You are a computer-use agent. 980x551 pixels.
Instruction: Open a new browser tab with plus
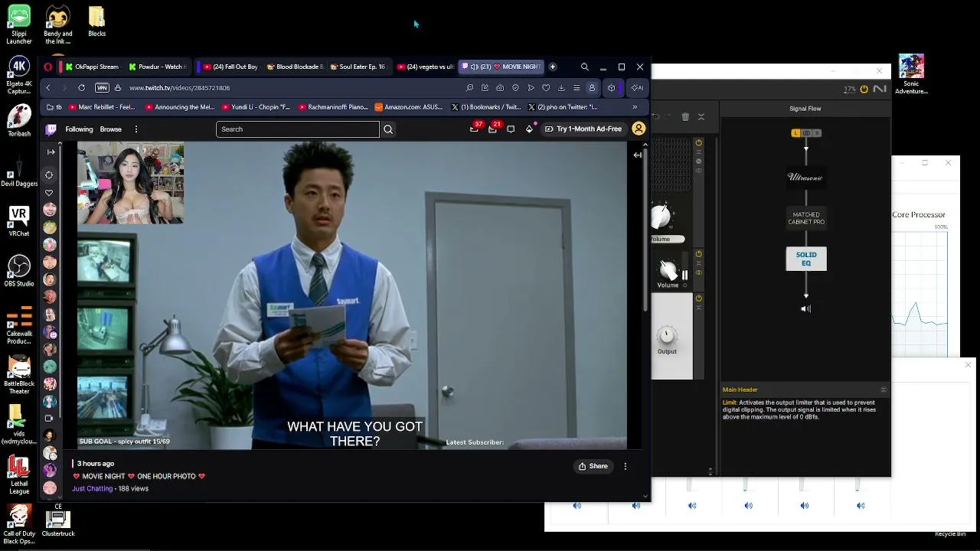click(552, 67)
